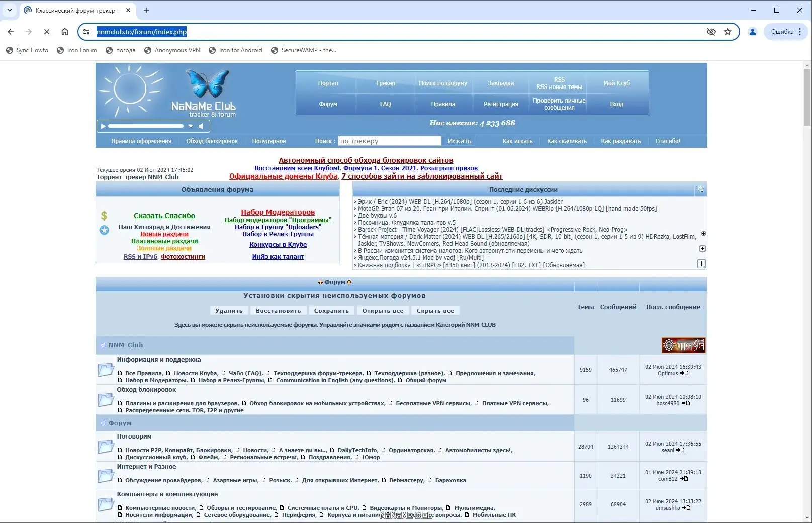The height and width of the screenshot is (523, 812).
Task: Go to boss4980's last post arrow icon
Action: click(686, 403)
